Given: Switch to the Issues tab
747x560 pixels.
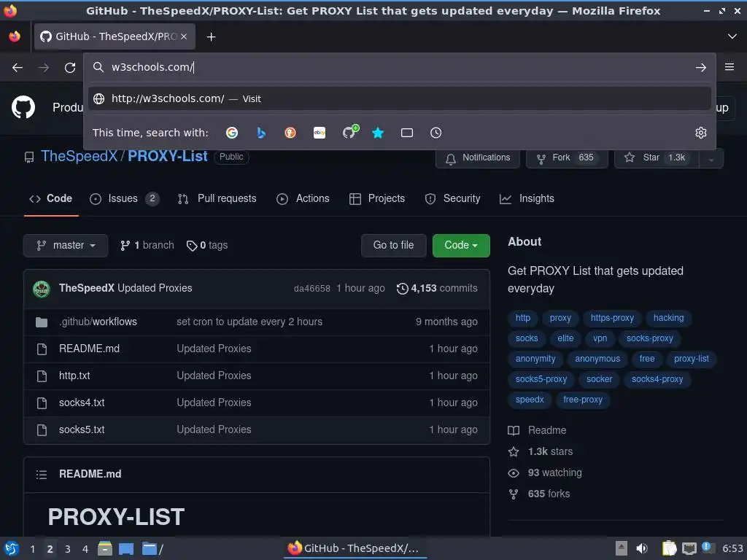Looking at the screenshot, I should (124, 198).
